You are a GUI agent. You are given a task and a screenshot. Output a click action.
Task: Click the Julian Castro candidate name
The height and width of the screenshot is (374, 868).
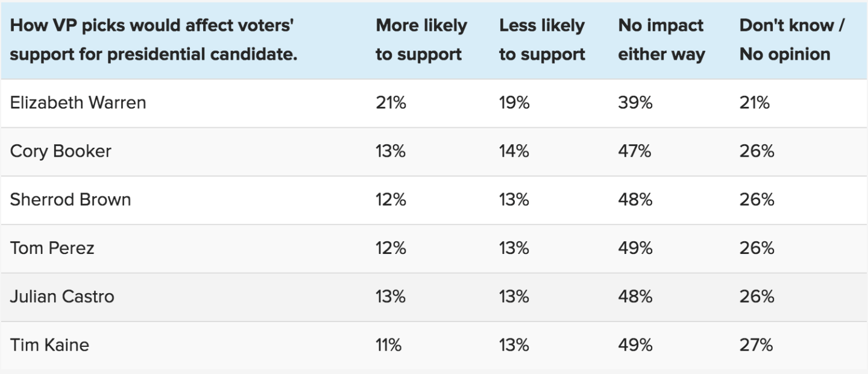(61, 296)
